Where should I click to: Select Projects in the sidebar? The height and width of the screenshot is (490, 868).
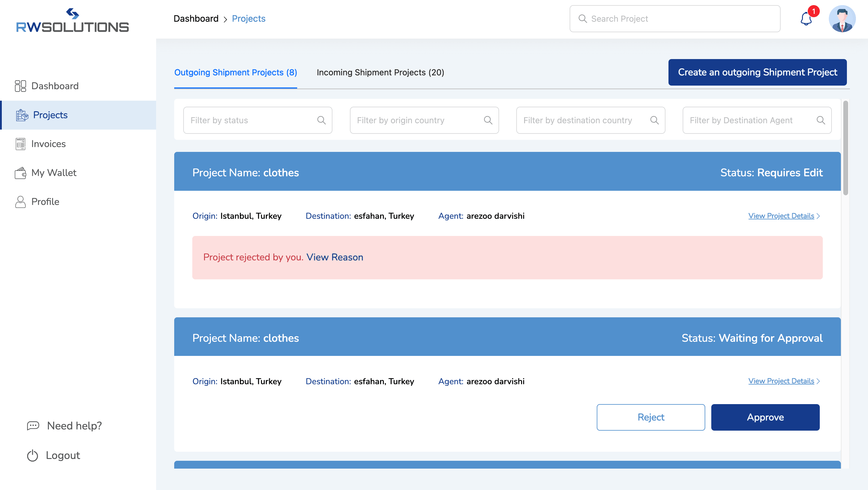pyautogui.click(x=78, y=115)
